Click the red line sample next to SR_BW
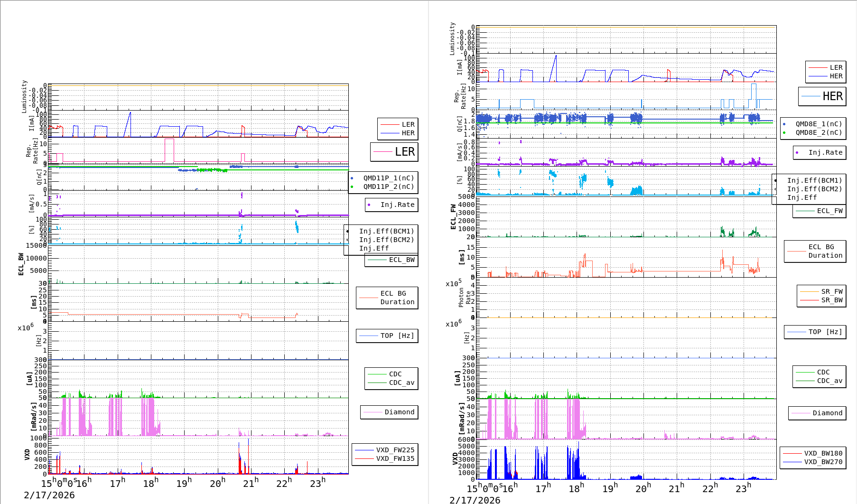This screenshot has height=504, width=857. click(809, 300)
